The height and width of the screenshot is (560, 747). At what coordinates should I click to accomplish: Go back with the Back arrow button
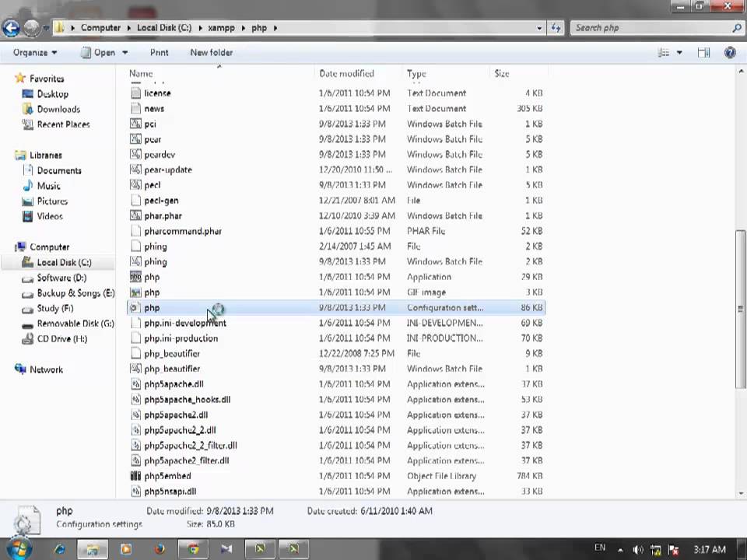11,28
